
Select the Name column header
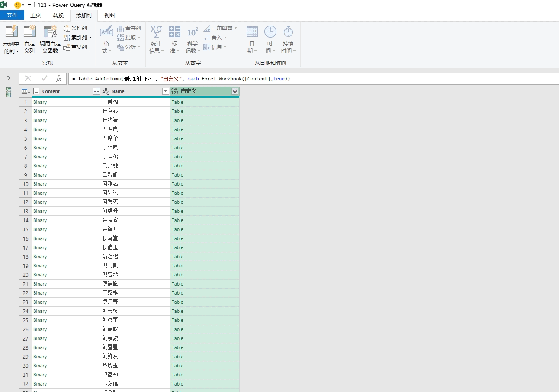[135, 91]
